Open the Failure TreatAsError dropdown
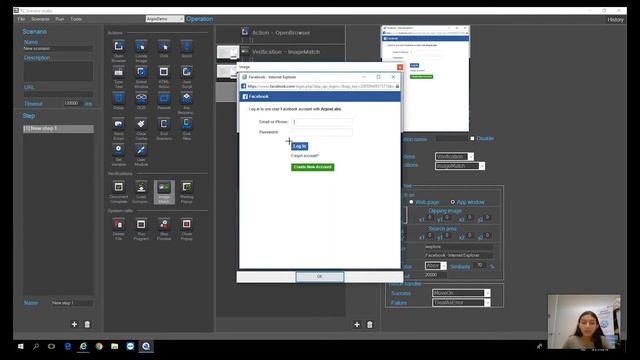Viewport: 640px width, 360px height. coord(461,303)
